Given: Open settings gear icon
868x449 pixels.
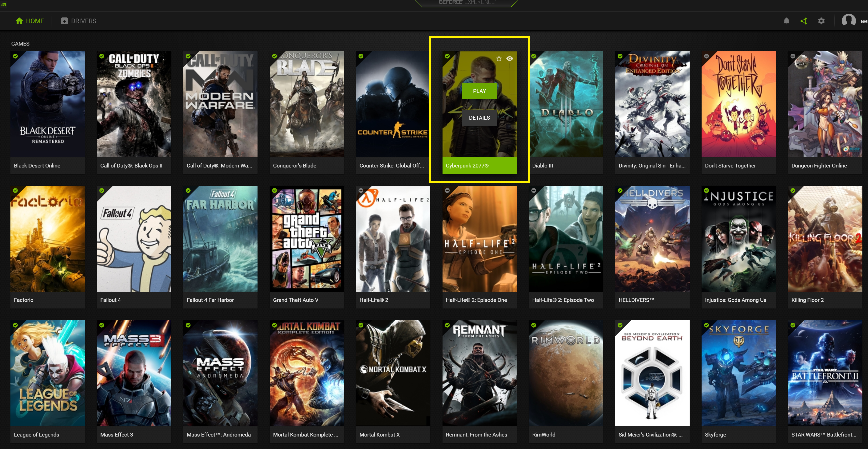Looking at the screenshot, I should (x=821, y=21).
